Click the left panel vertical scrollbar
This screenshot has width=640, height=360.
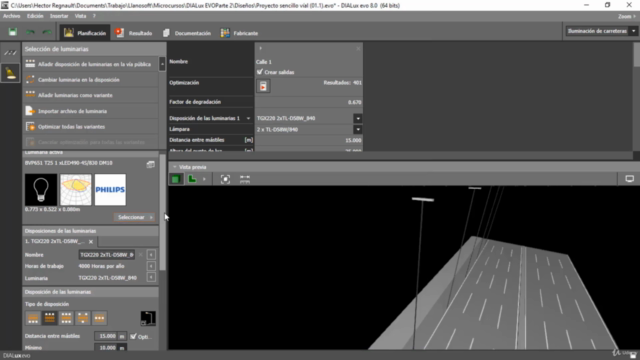pos(163,212)
